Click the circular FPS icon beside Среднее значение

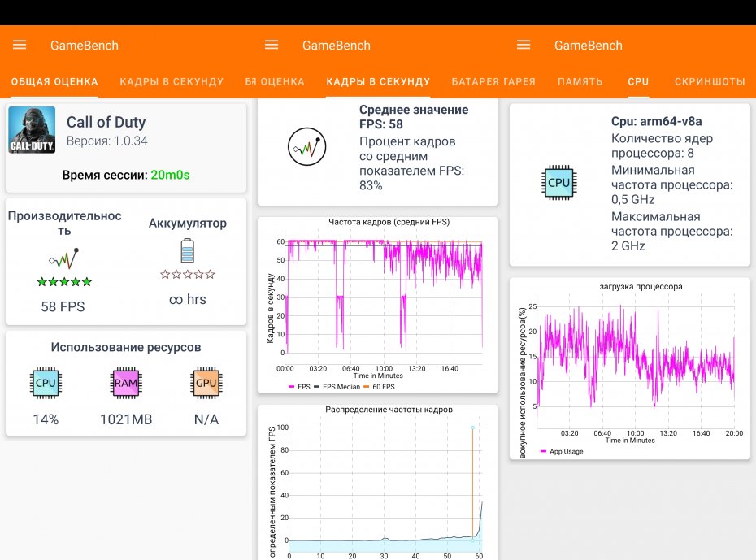[x=307, y=146]
